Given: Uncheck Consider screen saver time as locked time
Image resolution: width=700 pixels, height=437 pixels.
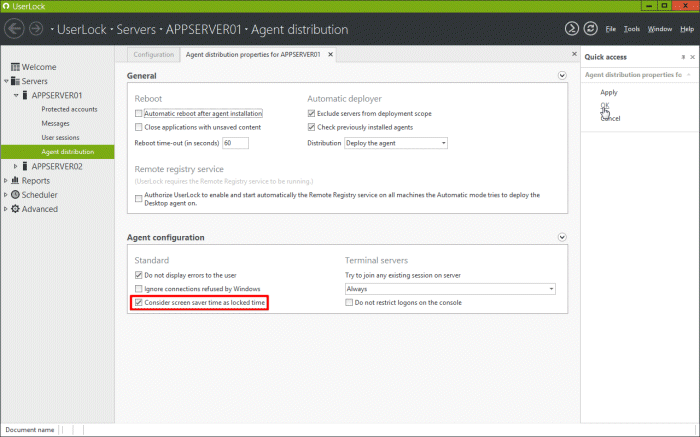Looking at the screenshot, I should (x=139, y=302).
